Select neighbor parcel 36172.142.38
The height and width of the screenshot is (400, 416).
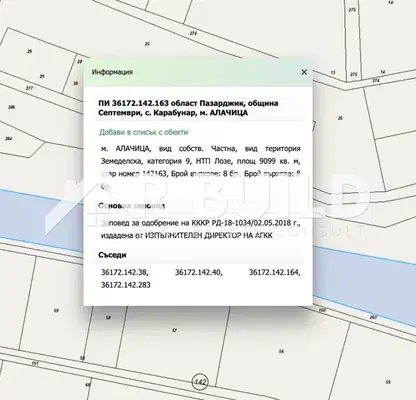125,272
